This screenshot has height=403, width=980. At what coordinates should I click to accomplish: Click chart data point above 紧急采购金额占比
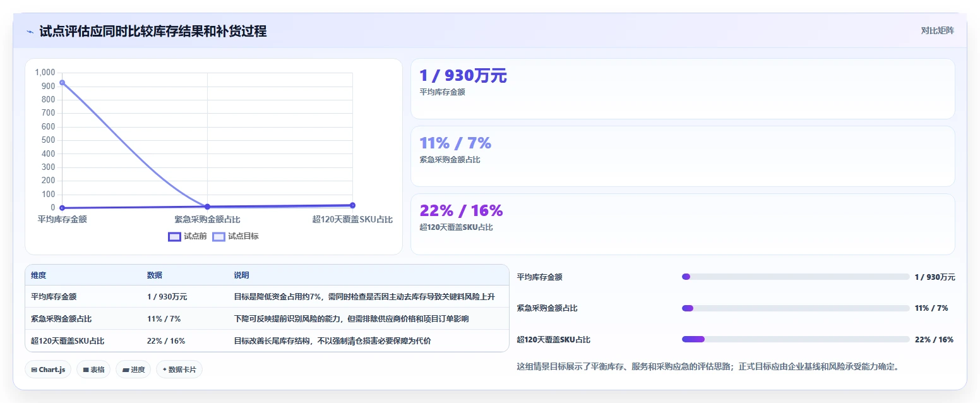tap(207, 207)
